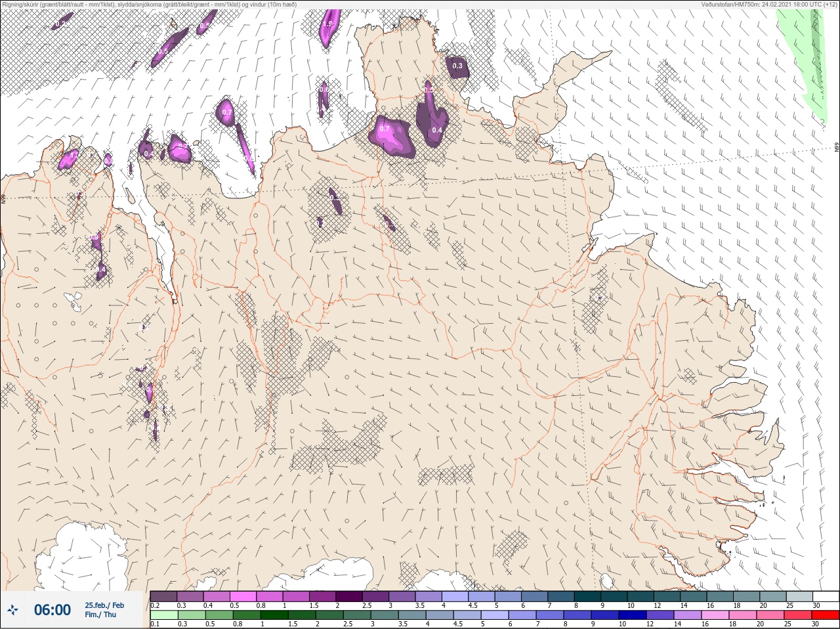Select the darkest purple swatch between 2 and 2.5
The image size is (840, 629).
click(x=350, y=596)
